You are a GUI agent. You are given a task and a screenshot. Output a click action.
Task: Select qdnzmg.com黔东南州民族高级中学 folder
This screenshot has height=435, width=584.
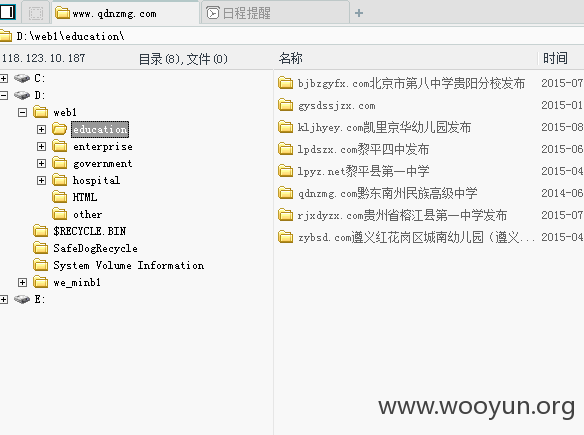point(388,193)
